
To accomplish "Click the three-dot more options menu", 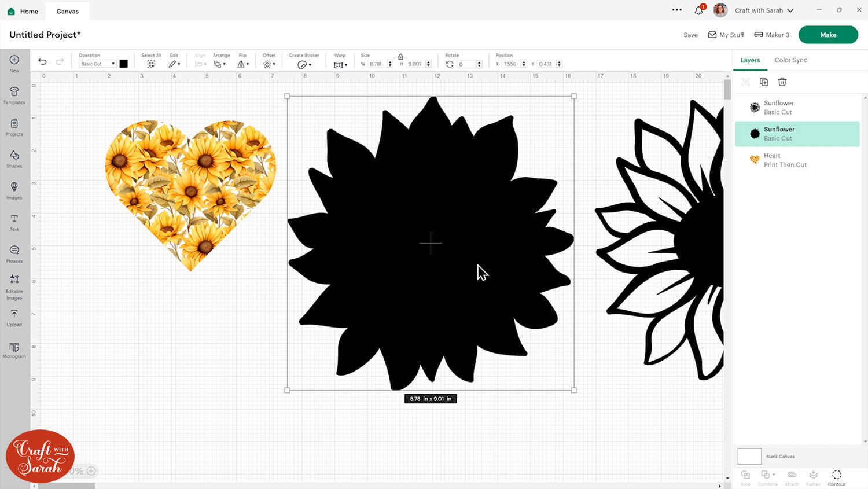I will click(x=677, y=10).
